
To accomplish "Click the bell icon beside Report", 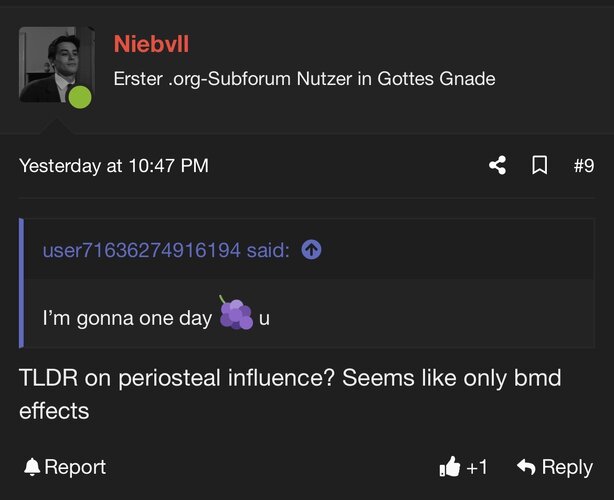I will coord(32,467).
